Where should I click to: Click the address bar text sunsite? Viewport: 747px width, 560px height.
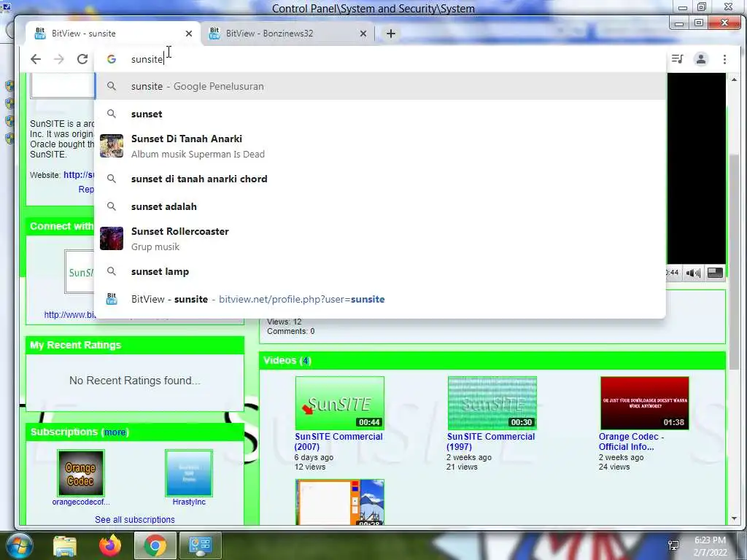[x=147, y=59]
